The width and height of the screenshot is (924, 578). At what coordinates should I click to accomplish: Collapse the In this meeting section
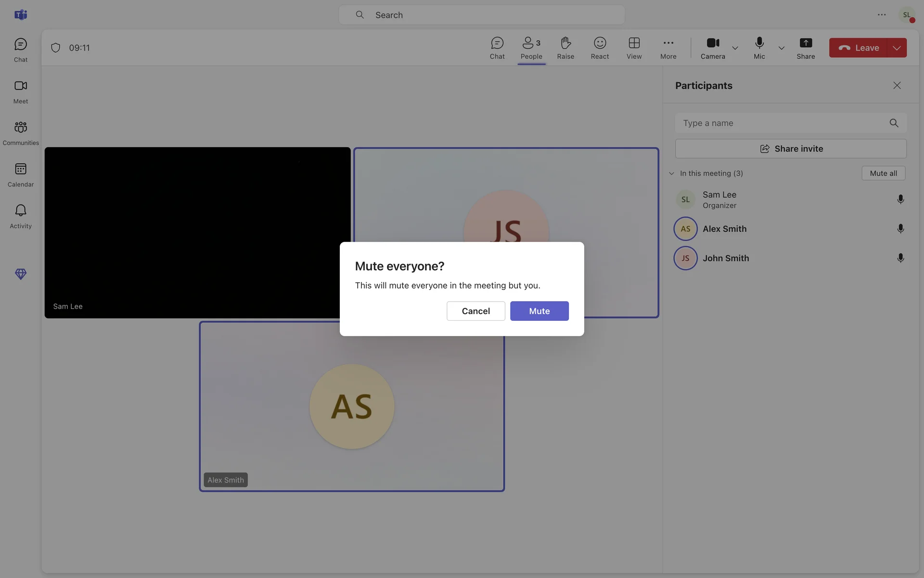click(671, 173)
